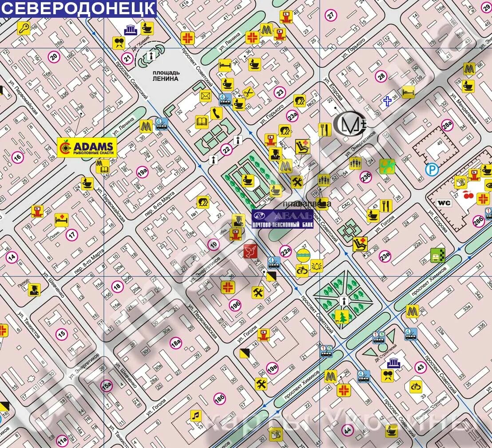Select the photo camera icon at bottom

276,435
